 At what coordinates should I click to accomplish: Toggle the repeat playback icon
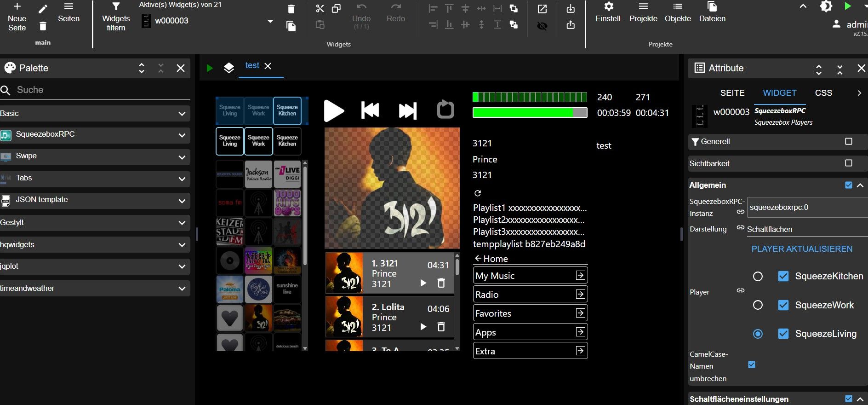[445, 110]
